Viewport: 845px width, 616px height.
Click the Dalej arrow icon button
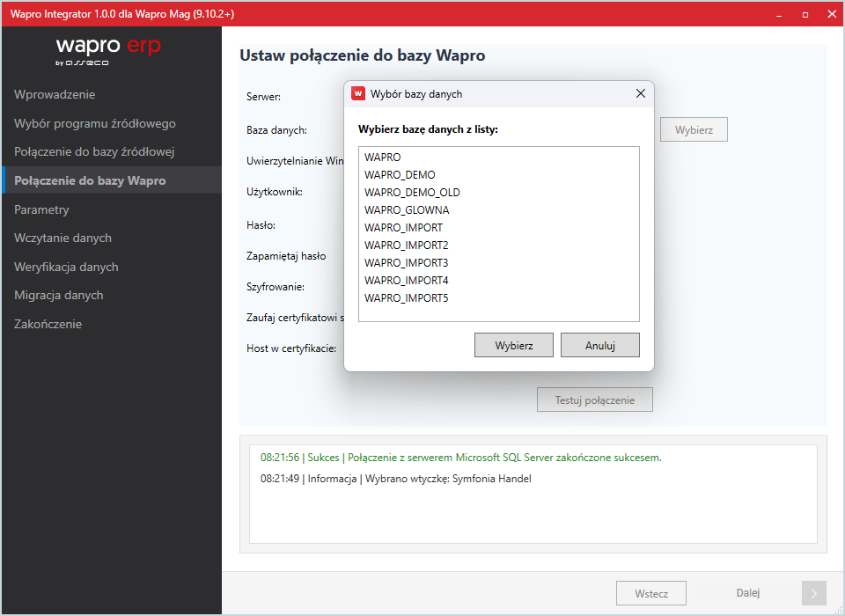(814, 593)
